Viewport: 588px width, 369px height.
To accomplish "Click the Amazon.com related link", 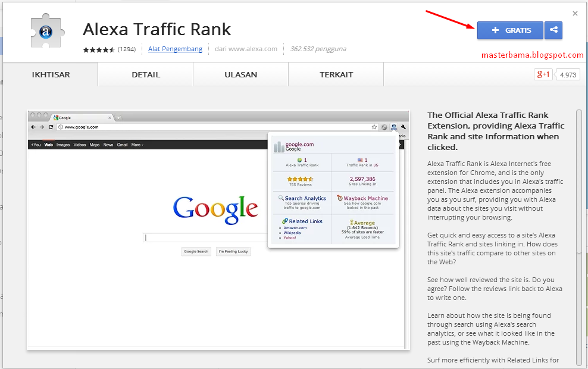I will tap(295, 227).
